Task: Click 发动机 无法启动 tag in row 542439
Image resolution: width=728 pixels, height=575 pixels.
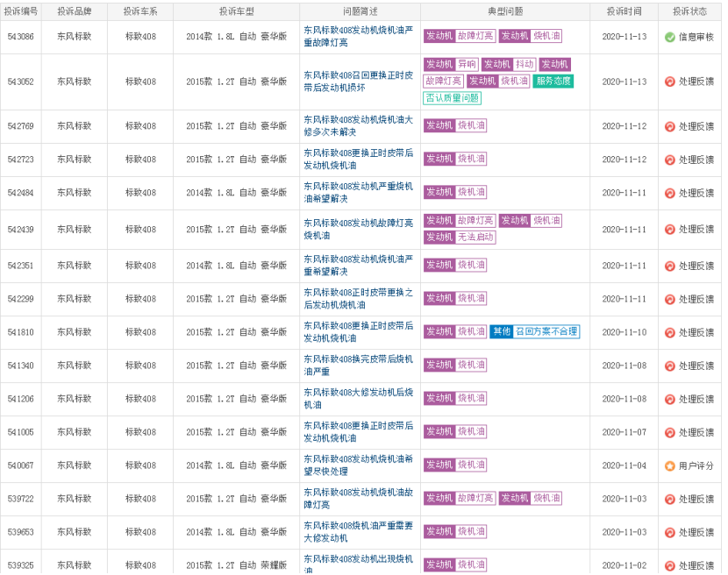Action: pos(460,238)
